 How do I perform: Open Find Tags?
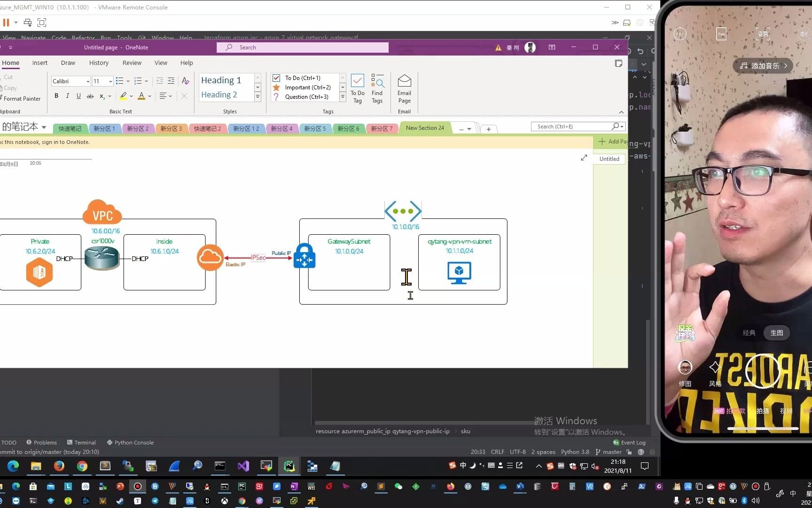377,88
